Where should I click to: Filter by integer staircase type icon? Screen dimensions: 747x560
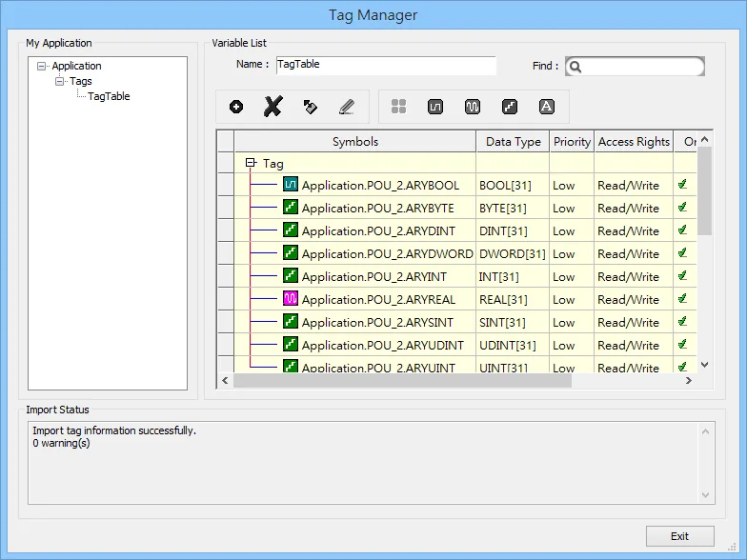tap(509, 107)
